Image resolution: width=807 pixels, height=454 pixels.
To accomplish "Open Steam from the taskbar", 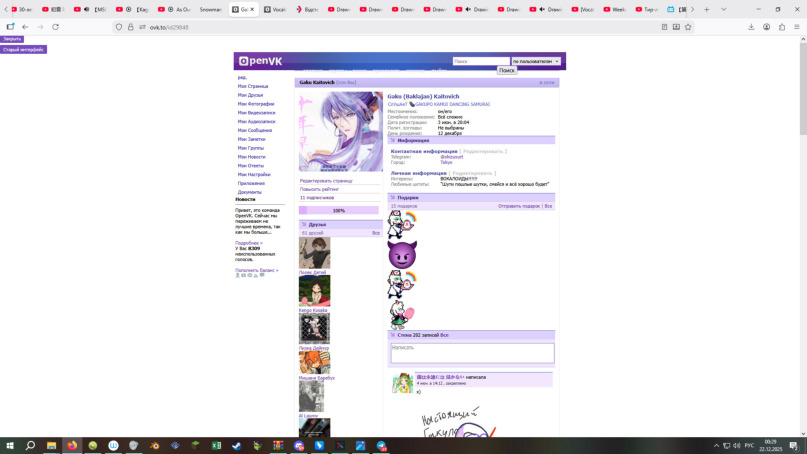I will tap(237, 445).
